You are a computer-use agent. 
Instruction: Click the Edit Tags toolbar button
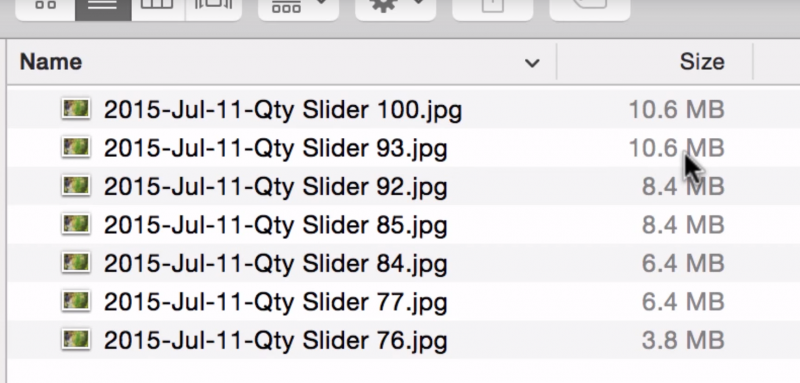pyautogui.click(x=590, y=7)
